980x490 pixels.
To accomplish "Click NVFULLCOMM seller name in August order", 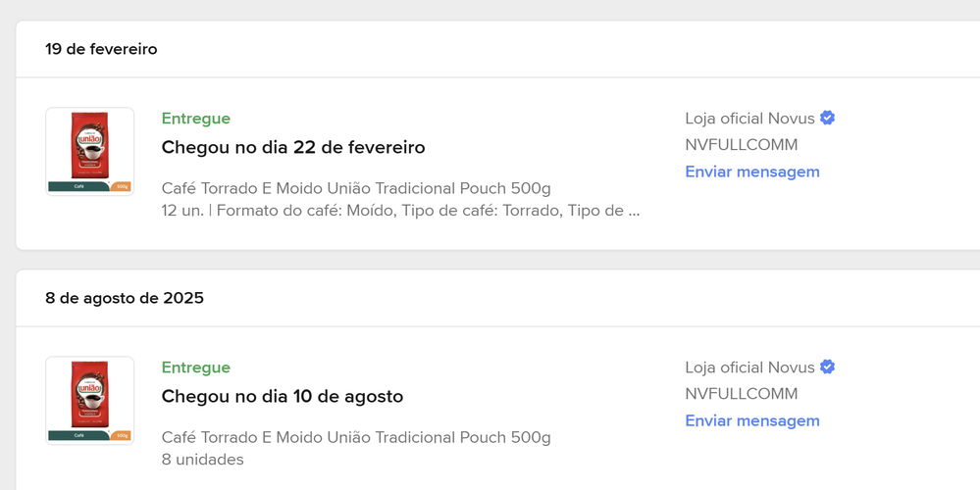I will coord(742,394).
